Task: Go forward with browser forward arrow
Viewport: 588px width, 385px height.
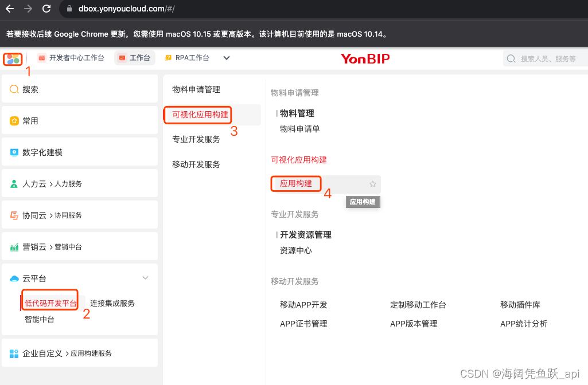Action: tap(28, 8)
